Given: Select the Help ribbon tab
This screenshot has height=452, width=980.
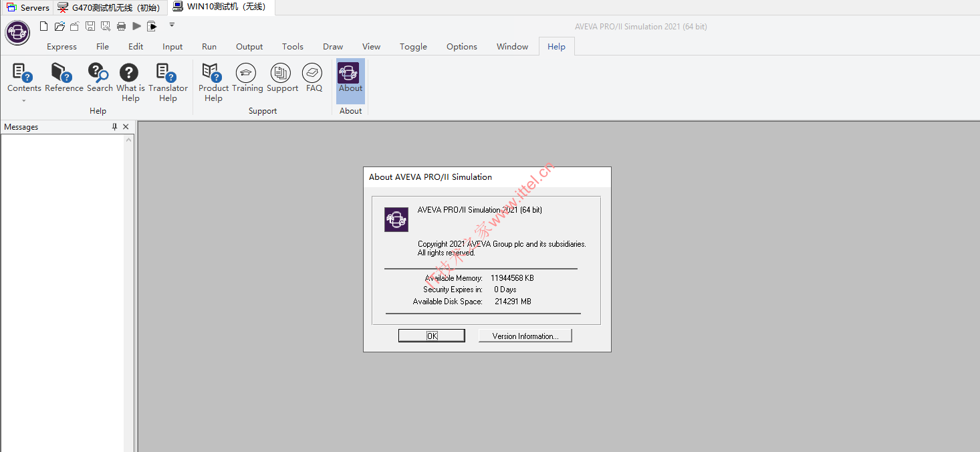Looking at the screenshot, I should [556, 47].
